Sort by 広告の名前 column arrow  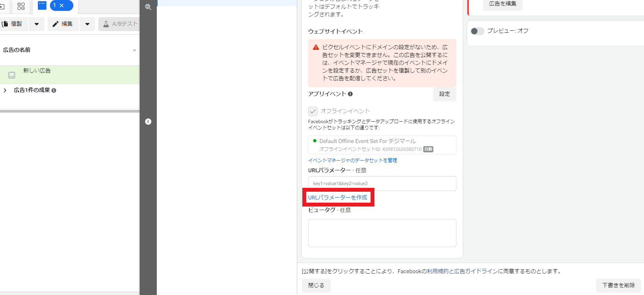(135, 50)
